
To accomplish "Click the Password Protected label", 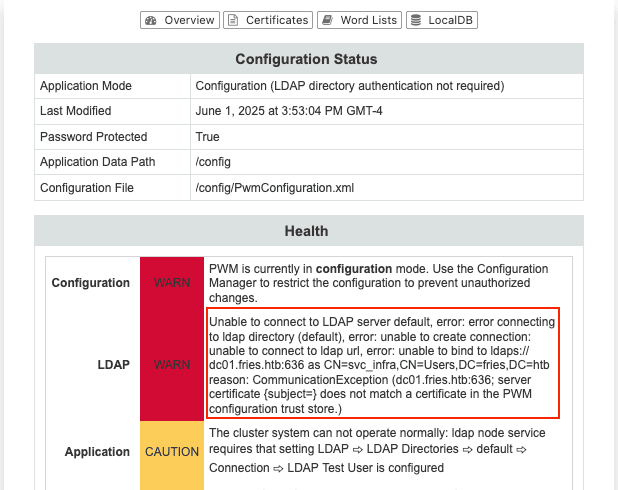I will click(x=93, y=137).
